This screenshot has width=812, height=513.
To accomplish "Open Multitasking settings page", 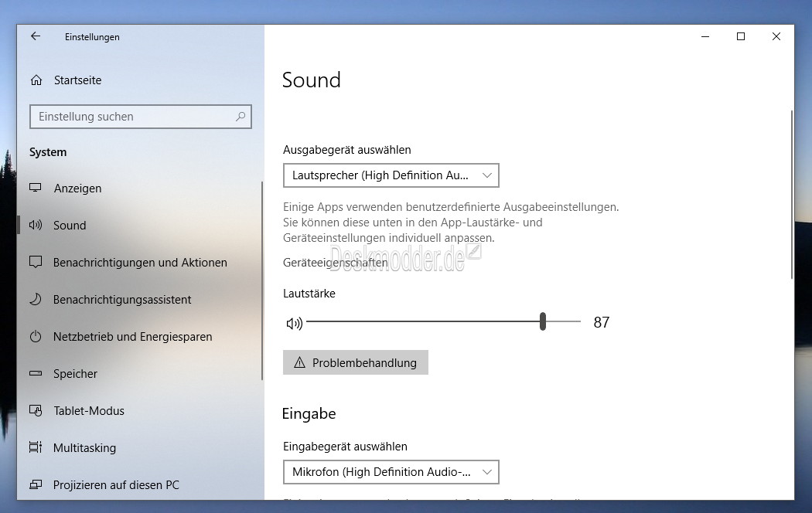I will click(x=84, y=448).
